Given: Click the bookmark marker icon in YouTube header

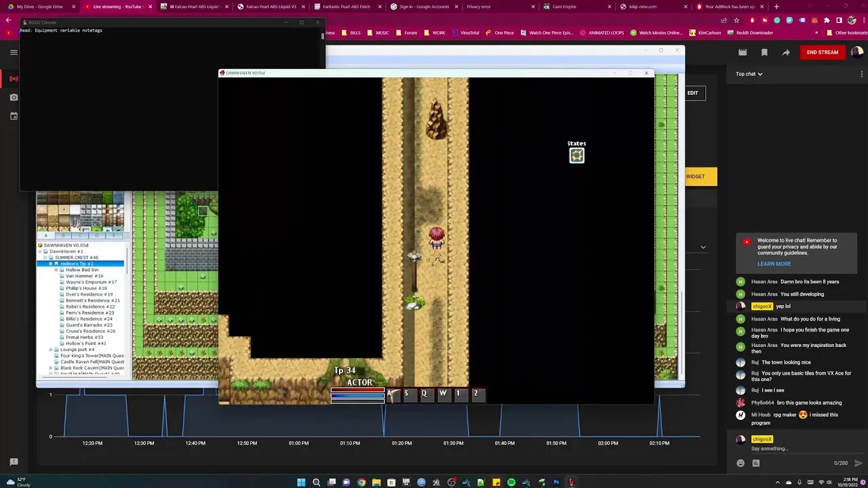Looking at the screenshot, I should click(764, 52).
